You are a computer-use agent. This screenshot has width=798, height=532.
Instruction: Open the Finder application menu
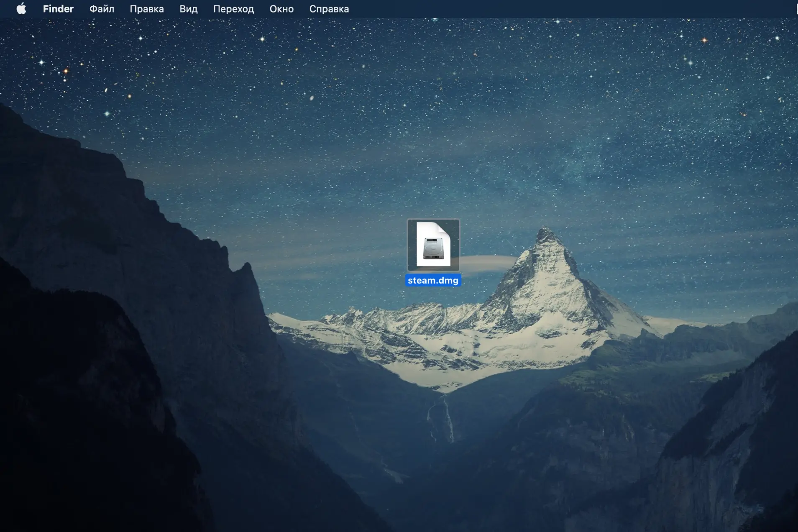click(x=58, y=9)
